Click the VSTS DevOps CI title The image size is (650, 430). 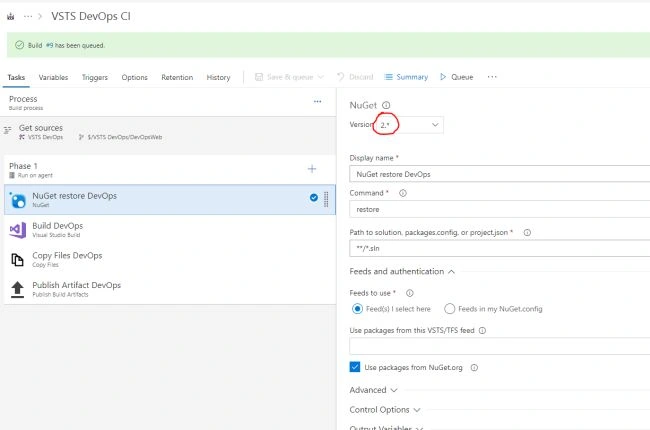[91, 17]
